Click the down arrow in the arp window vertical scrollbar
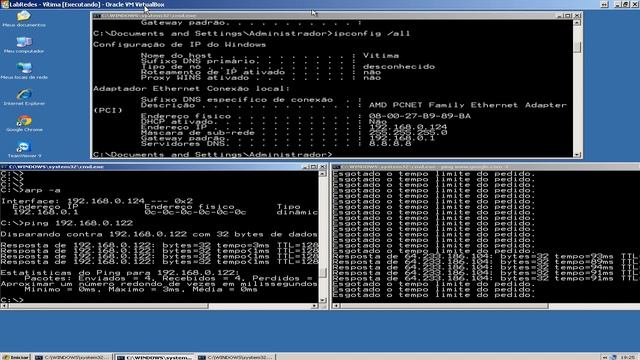The width and height of the screenshot is (640, 360). tap(322, 300)
